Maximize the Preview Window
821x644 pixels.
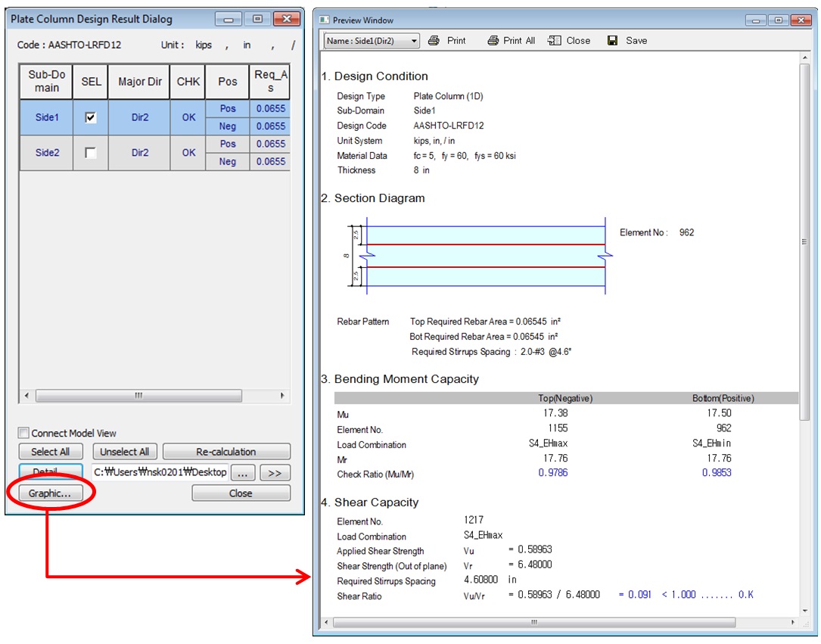click(x=777, y=20)
